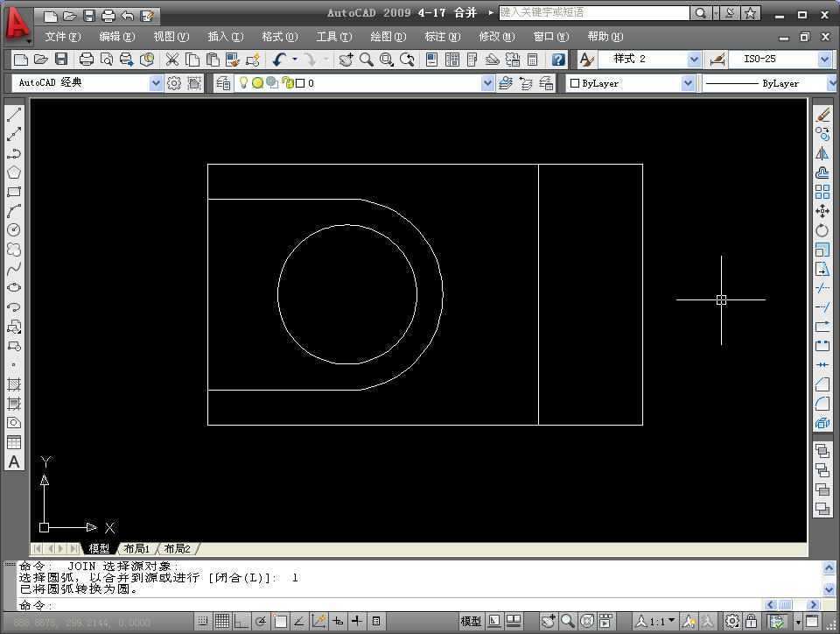Click the Zoom Realtime magnifier icon

pos(367,59)
